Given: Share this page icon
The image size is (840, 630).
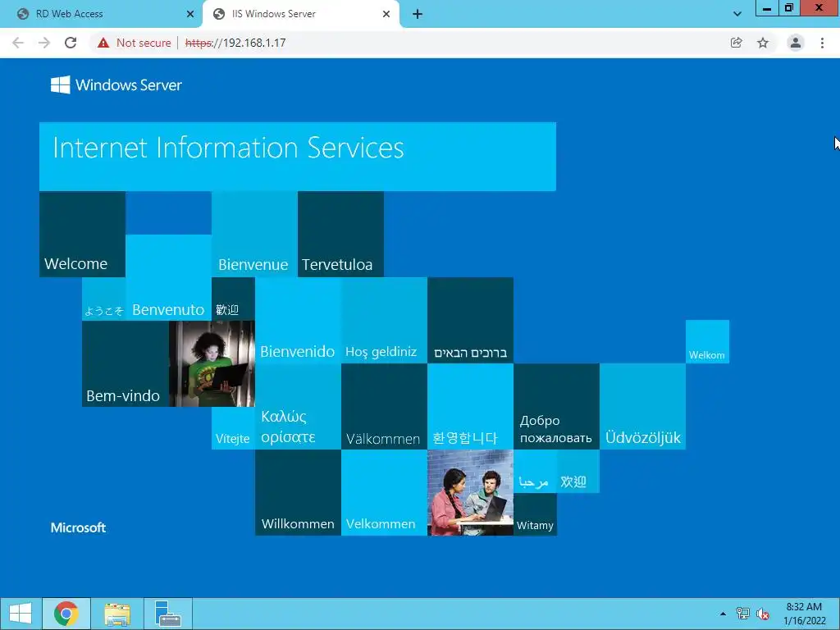Looking at the screenshot, I should coord(737,43).
